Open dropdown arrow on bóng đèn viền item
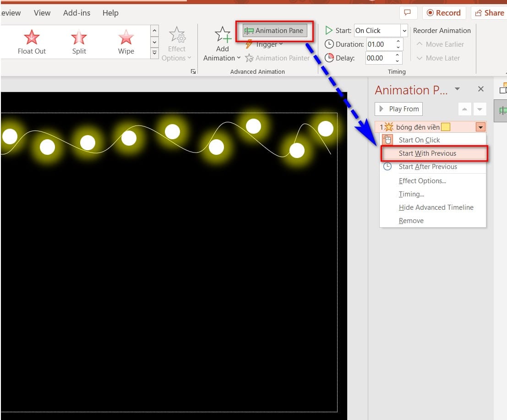The height and width of the screenshot is (420, 507). point(480,127)
